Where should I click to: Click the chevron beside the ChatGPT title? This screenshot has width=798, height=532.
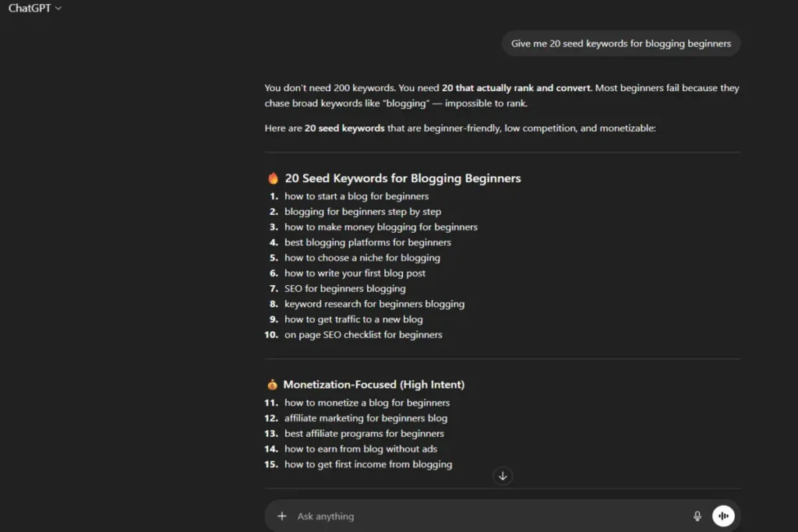(x=58, y=9)
